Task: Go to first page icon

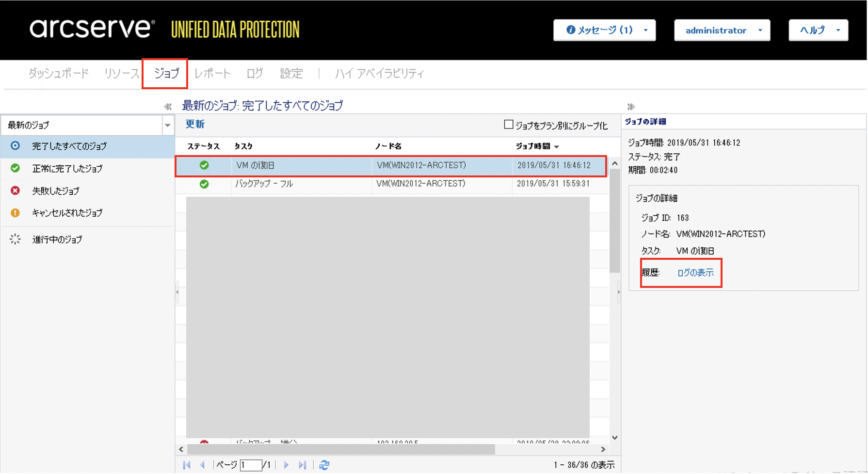Action: [x=187, y=465]
